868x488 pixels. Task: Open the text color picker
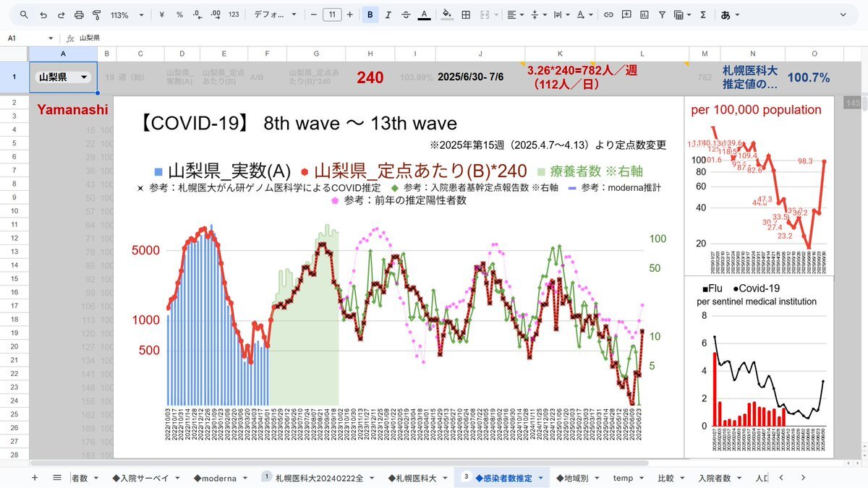[424, 14]
